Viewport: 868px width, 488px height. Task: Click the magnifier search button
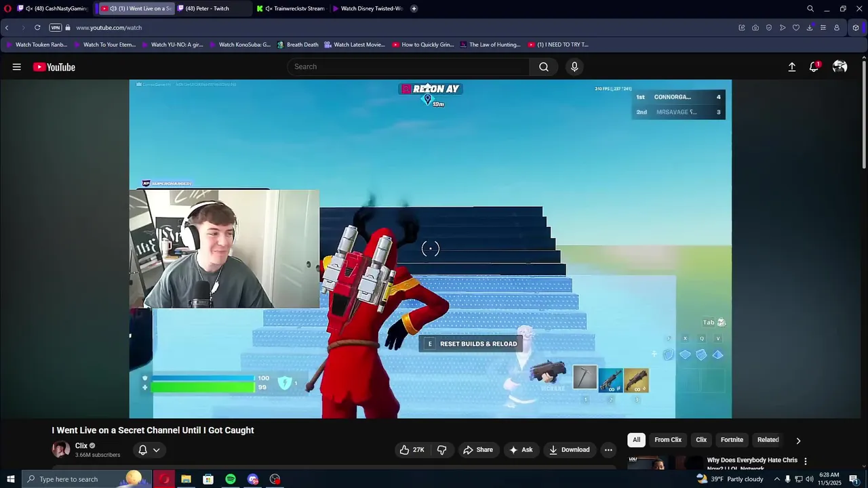click(544, 66)
